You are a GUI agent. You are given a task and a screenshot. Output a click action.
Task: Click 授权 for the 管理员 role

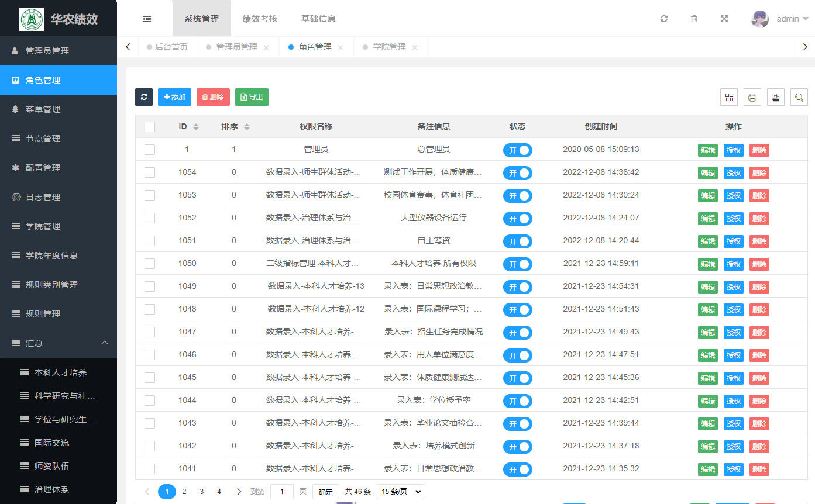[733, 150]
